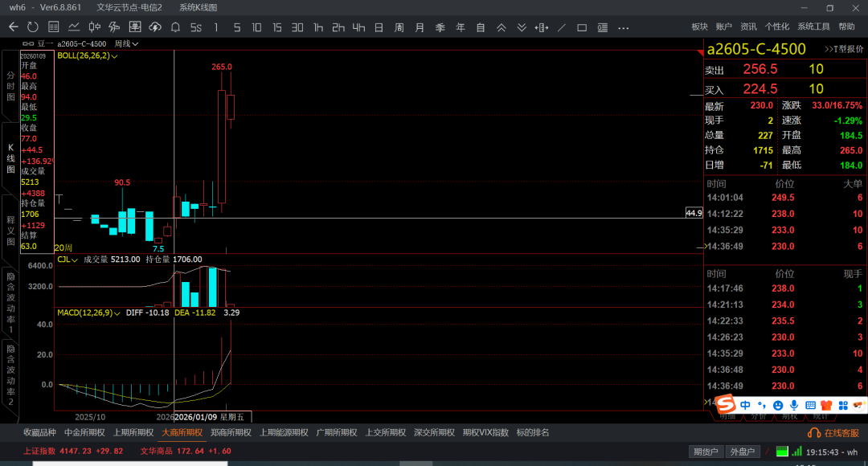Toggle the 5-minute chart period

pyautogui.click(x=236, y=27)
